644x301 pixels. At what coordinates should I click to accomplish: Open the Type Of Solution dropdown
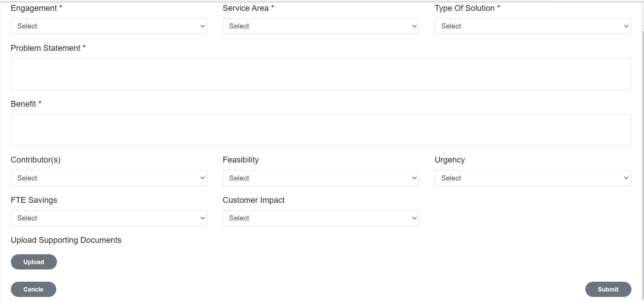(x=532, y=26)
